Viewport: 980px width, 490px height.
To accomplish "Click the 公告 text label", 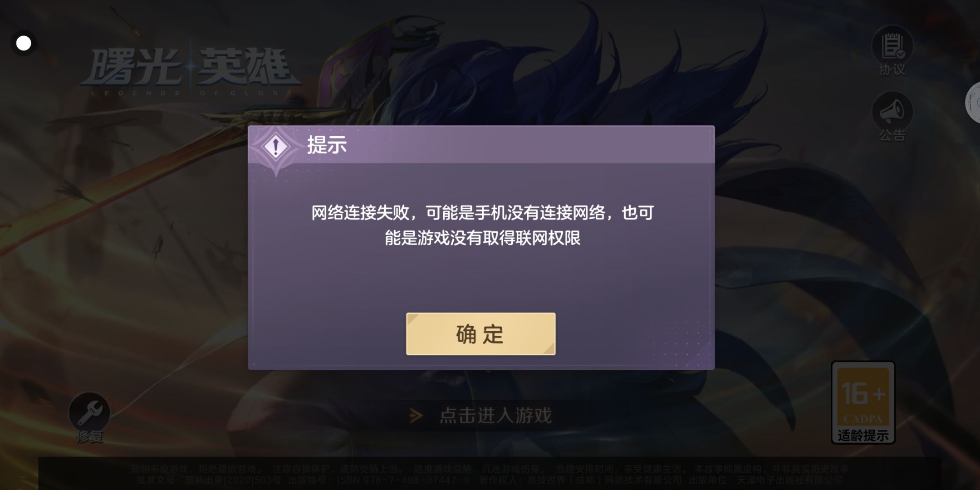I will point(892,135).
